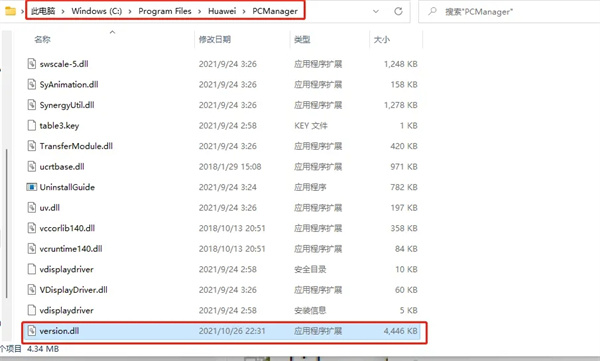The image size is (600, 361).
Task: Open the address bar history dropdown
Action: tap(376, 11)
